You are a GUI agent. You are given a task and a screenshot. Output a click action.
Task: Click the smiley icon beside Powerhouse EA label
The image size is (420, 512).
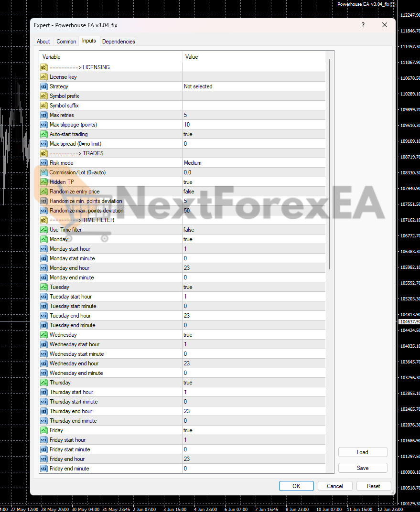(392, 4)
